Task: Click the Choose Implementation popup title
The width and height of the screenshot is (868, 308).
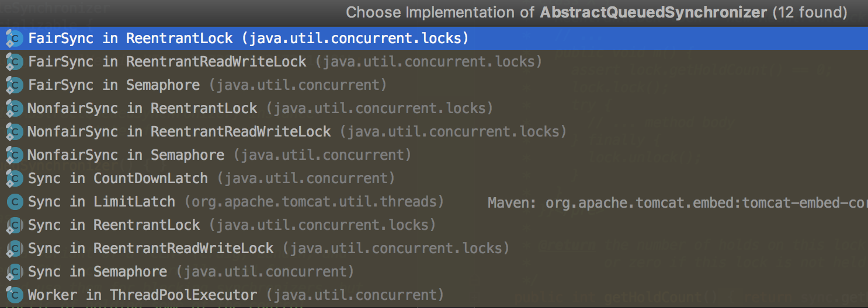Action: click(596, 12)
